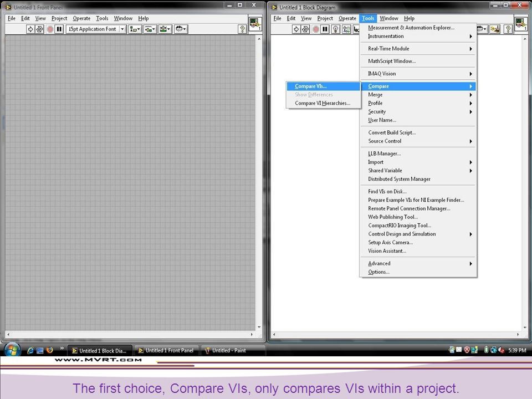The height and width of the screenshot is (399, 532).
Task: Expand Source Control submenu
Action: (418, 141)
